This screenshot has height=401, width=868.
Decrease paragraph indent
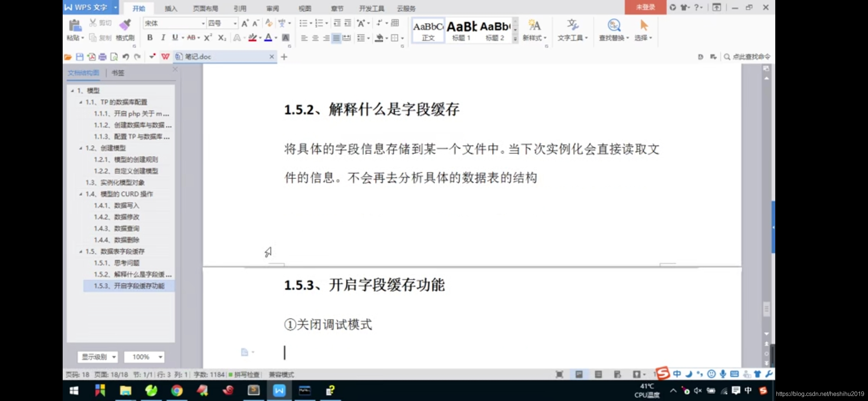(337, 23)
